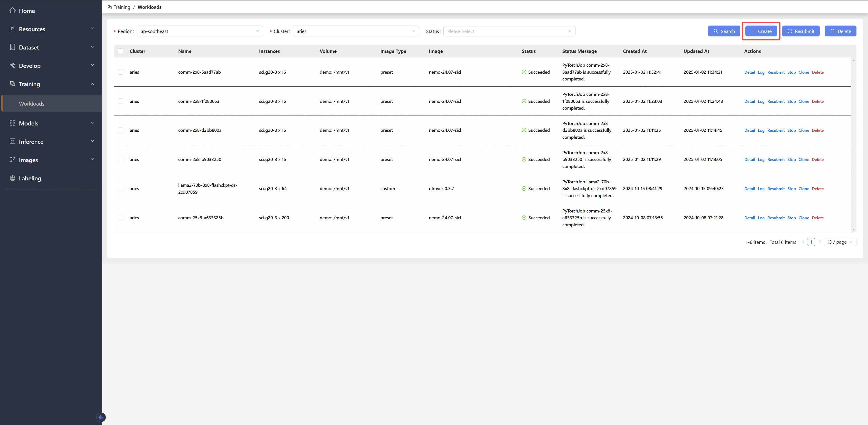Click the instances sci.g20-3 x 200 cell
The height and width of the screenshot is (425, 868).
pyautogui.click(x=273, y=217)
